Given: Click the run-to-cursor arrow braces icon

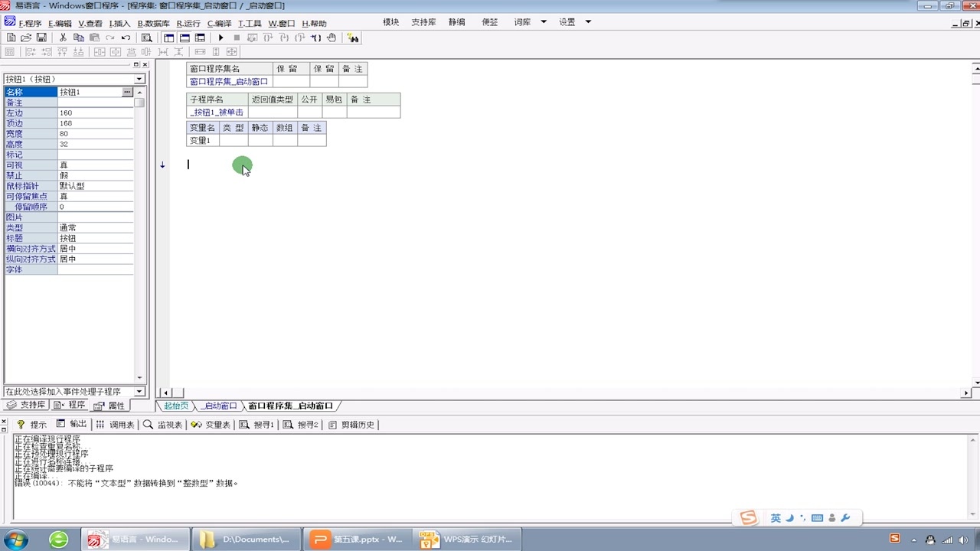Looking at the screenshot, I should tap(315, 37).
